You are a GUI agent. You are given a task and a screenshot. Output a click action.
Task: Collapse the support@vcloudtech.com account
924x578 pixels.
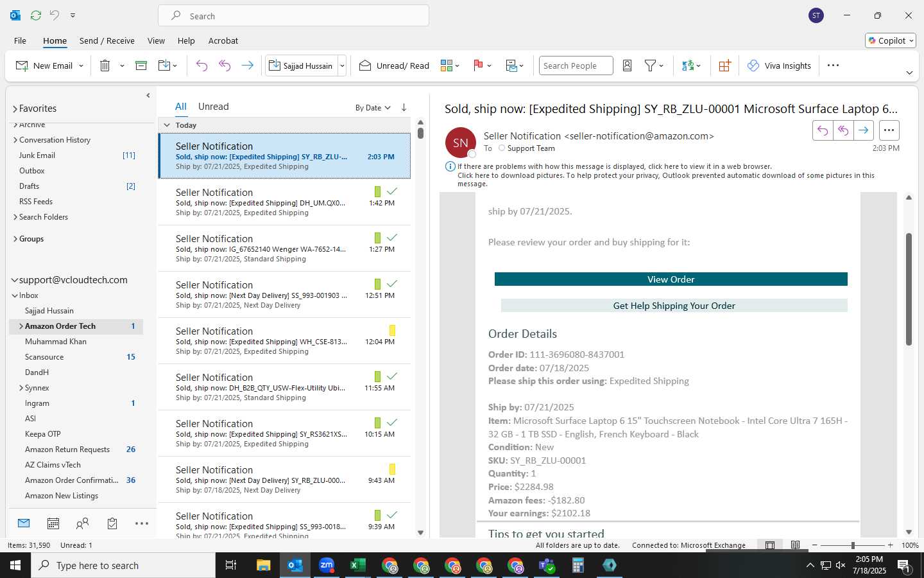click(x=15, y=280)
